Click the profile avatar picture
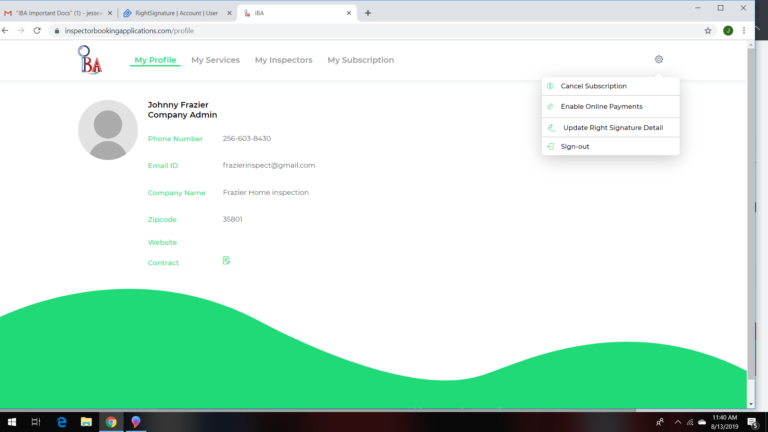The width and height of the screenshot is (768, 432). pos(108,130)
